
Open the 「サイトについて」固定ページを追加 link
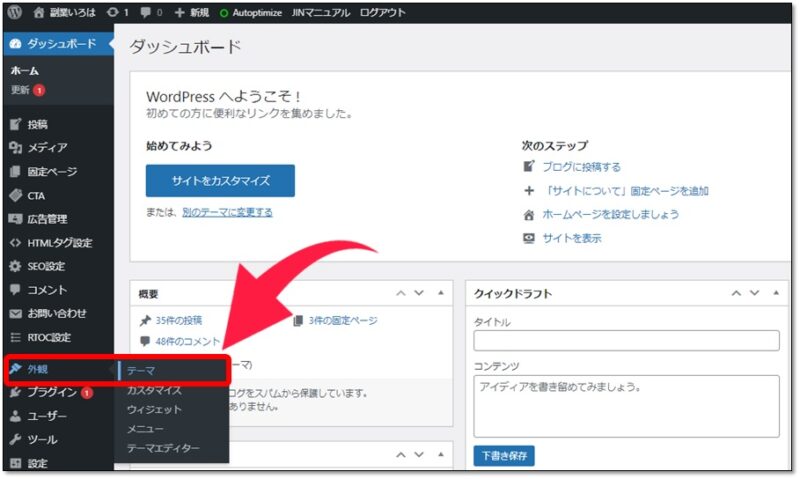coord(626,191)
